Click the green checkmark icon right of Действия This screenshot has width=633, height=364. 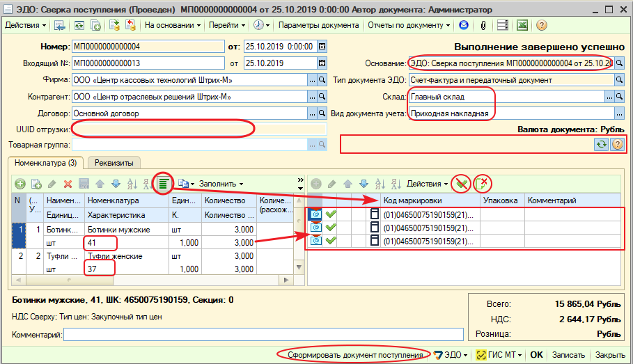460,184
